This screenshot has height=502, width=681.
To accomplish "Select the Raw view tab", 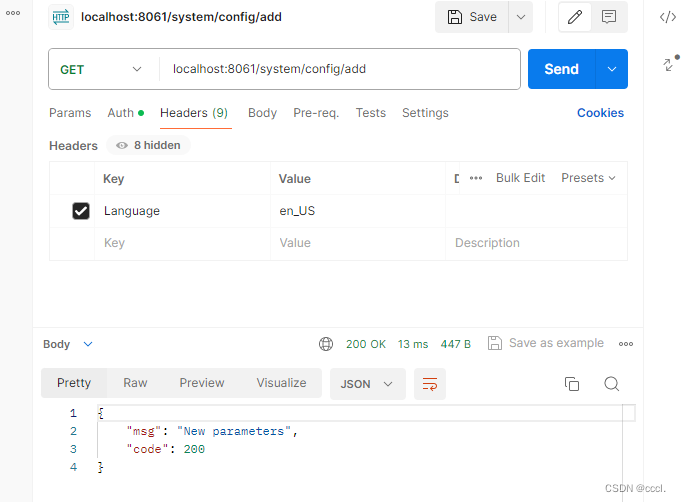I will 135,383.
